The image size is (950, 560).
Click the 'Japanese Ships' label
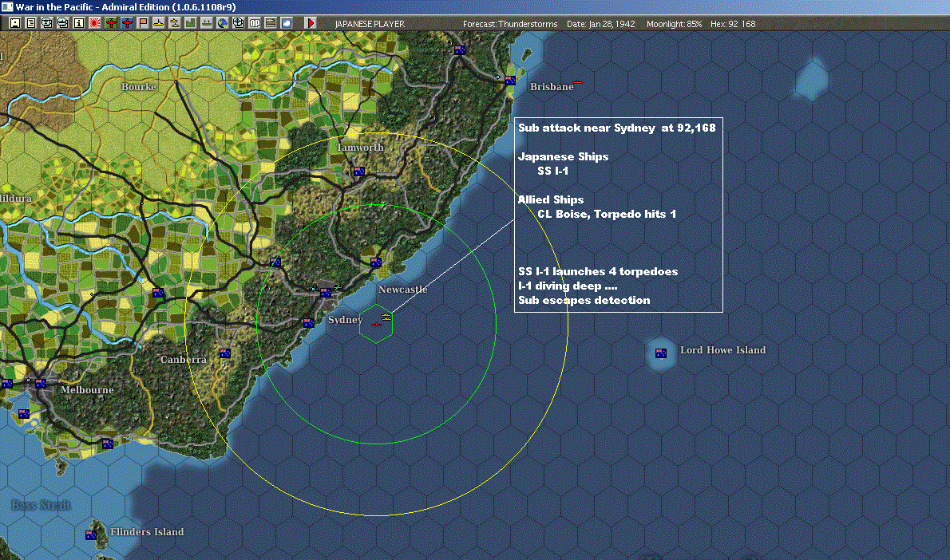pos(564,156)
